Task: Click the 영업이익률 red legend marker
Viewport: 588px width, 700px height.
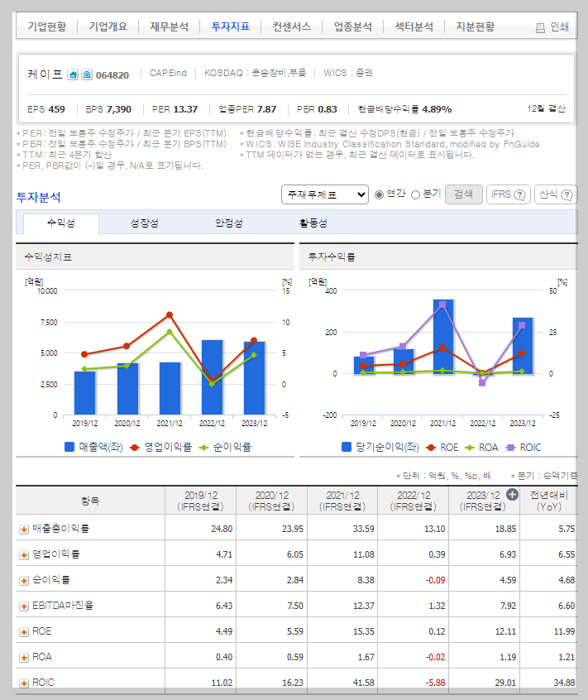Action: (x=135, y=448)
